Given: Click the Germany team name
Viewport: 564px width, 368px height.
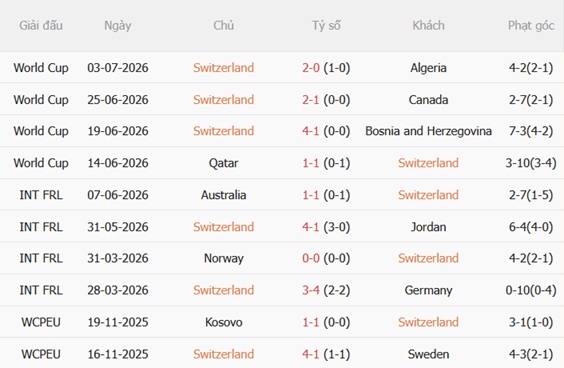Looking at the screenshot, I should [x=428, y=290].
